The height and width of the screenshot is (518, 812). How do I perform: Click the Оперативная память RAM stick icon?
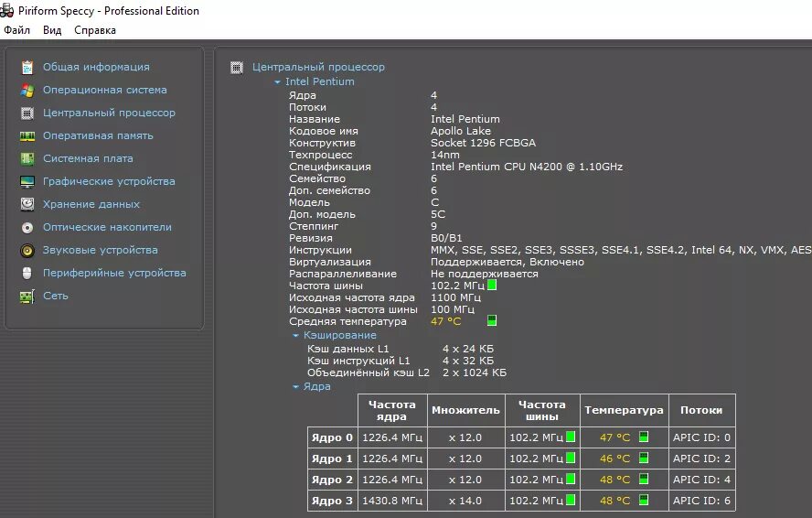click(x=27, y=135)
